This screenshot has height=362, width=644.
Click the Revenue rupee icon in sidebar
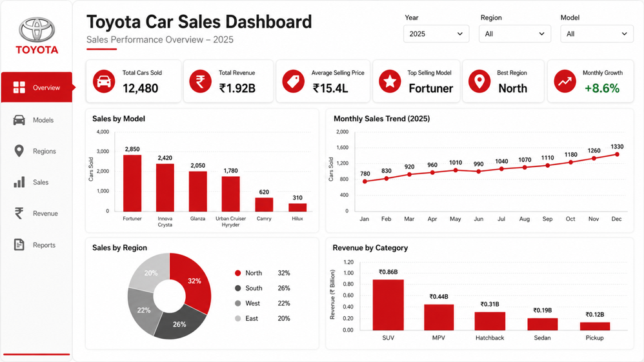tap(19, 213)
